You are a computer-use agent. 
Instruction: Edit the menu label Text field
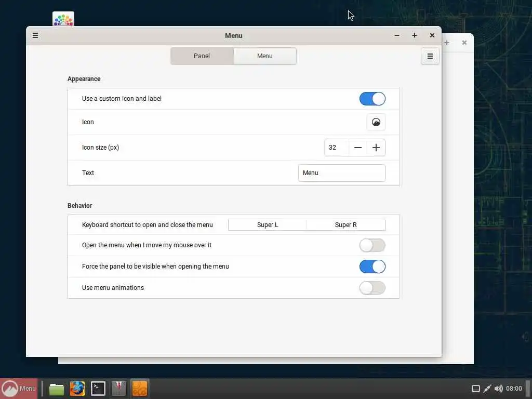[342, 173]
